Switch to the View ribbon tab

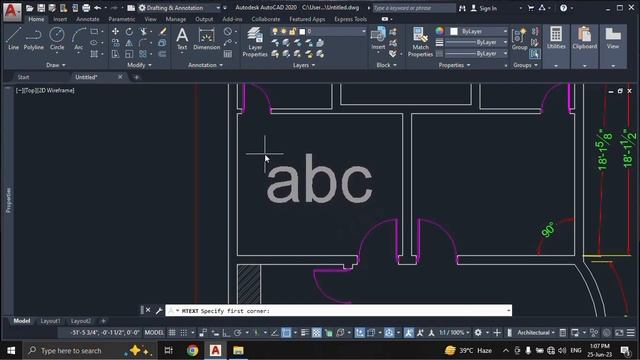[x=150, y=19]
